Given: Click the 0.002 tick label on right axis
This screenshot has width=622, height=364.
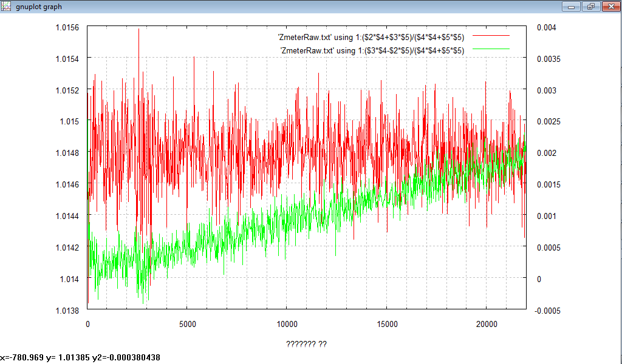Looking at the screenshot, I should click(x=547, y=153).
